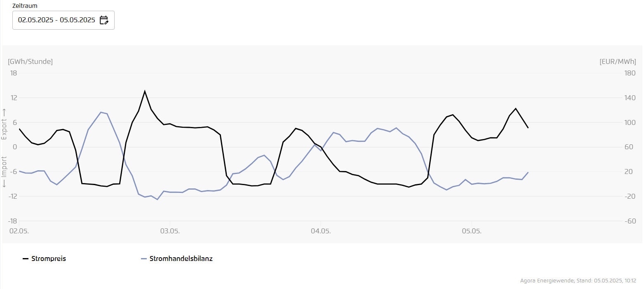Click the [GWh/Stunde] left axis title
644x289 pixels.
point(31,61)
